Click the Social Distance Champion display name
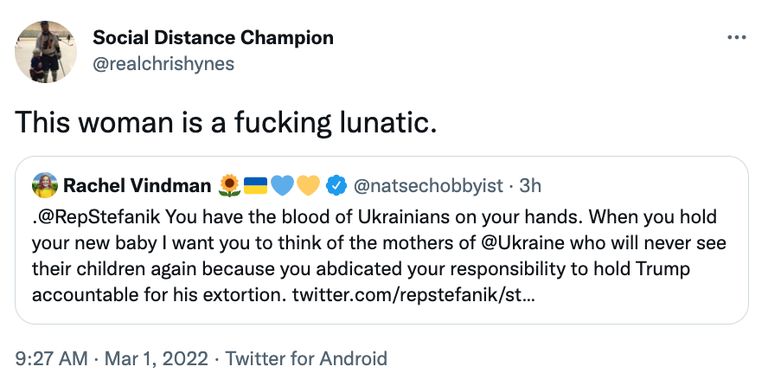768x386 pixels. (x=213, y=38)
